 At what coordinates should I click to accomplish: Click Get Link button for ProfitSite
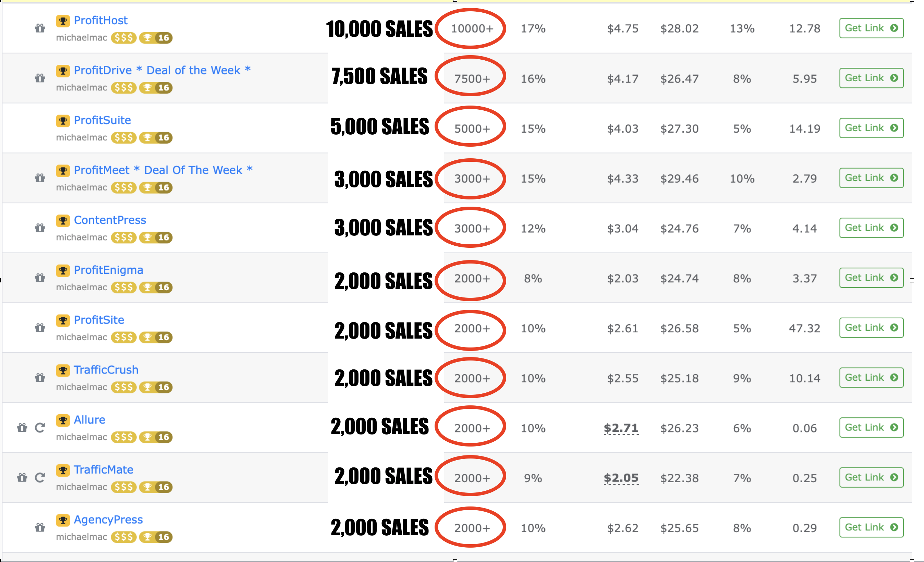(871, 328)
